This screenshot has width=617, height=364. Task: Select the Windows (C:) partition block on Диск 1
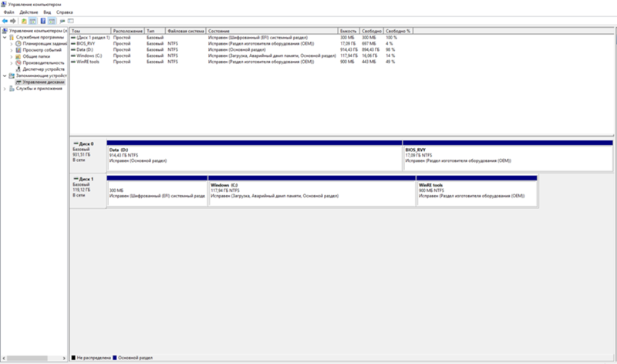[312, 190]
